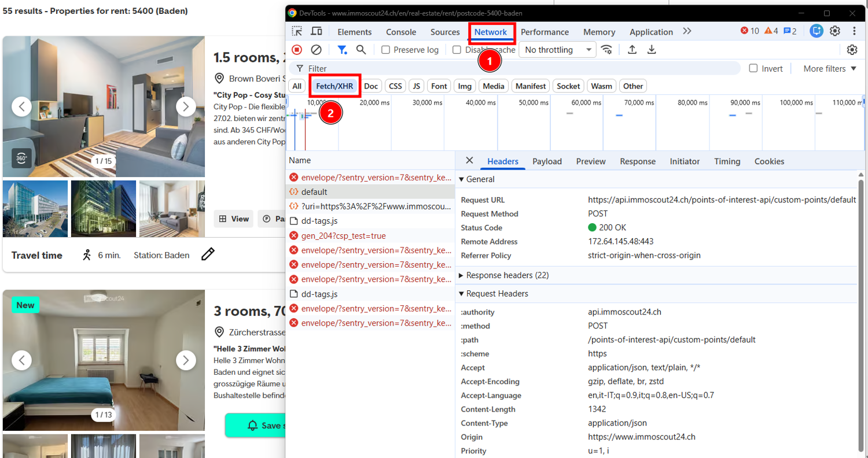Check the Invert filter checkbox

point(753,68)
